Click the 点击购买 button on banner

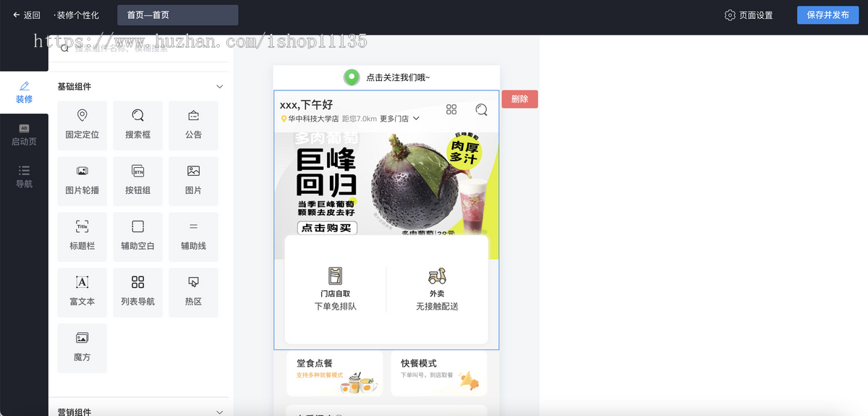[x=328, y=227]
